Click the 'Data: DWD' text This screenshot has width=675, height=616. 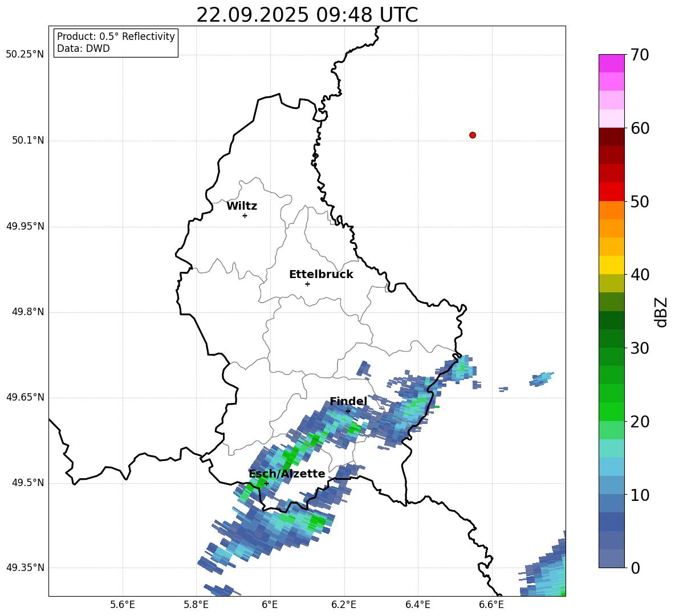[x=83, y=48]
